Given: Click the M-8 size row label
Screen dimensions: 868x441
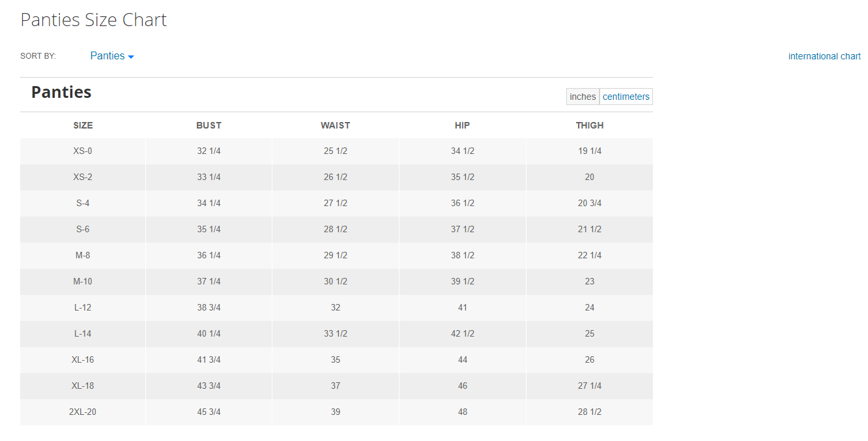Looking at the screenshot, I should (x=83, y=255).
